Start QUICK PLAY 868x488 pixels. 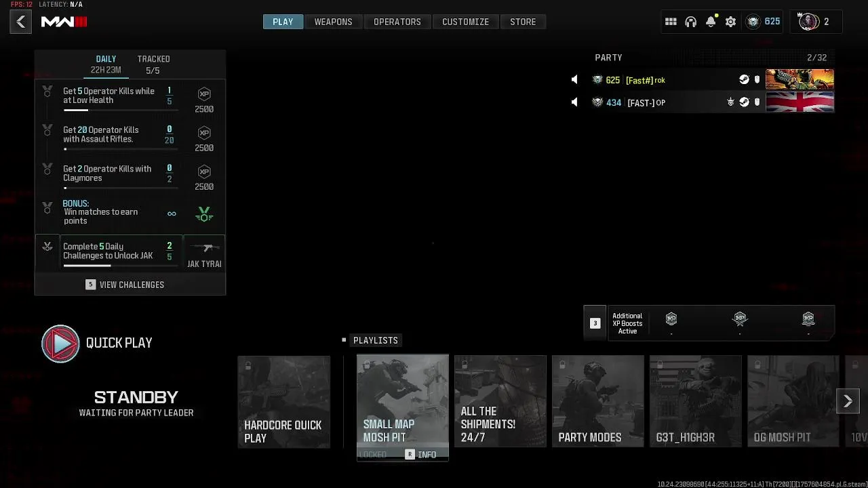click(97, 343)
